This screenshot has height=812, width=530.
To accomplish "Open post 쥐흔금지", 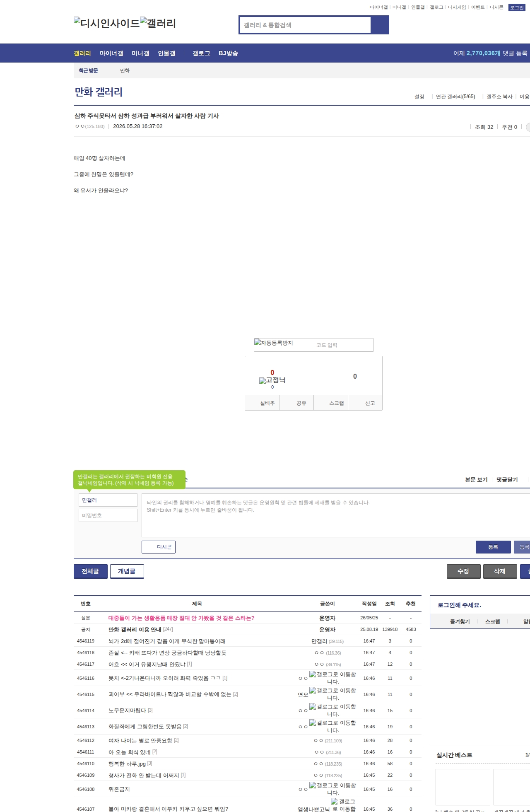I will (x=119, y=789).
